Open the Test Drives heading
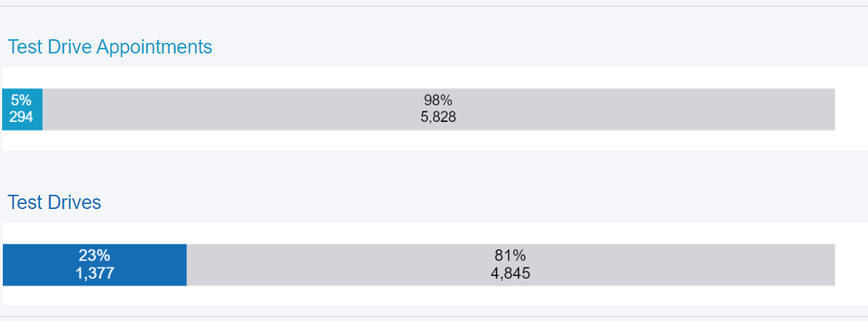The image size is (868, 321). [54, 203]
